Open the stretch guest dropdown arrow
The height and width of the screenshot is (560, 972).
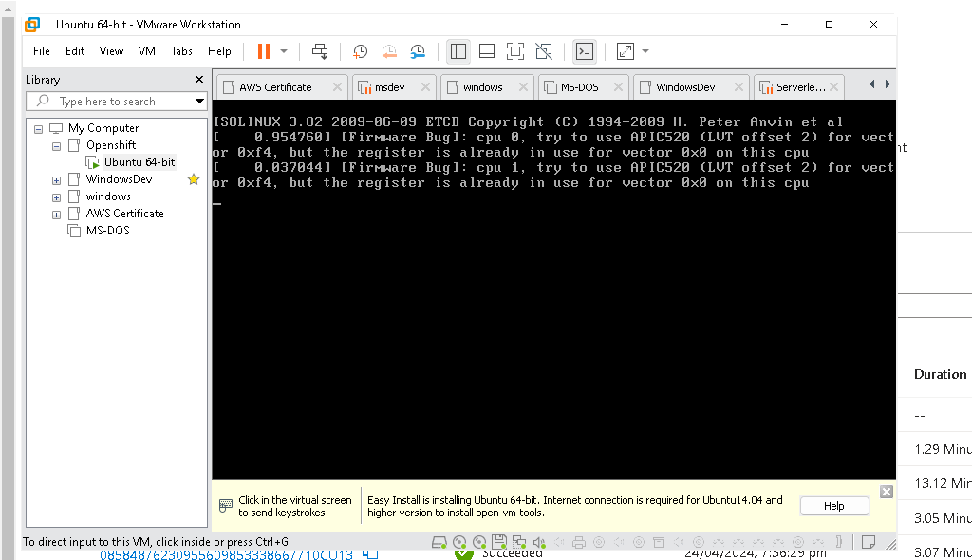click(x=645, y=51)
